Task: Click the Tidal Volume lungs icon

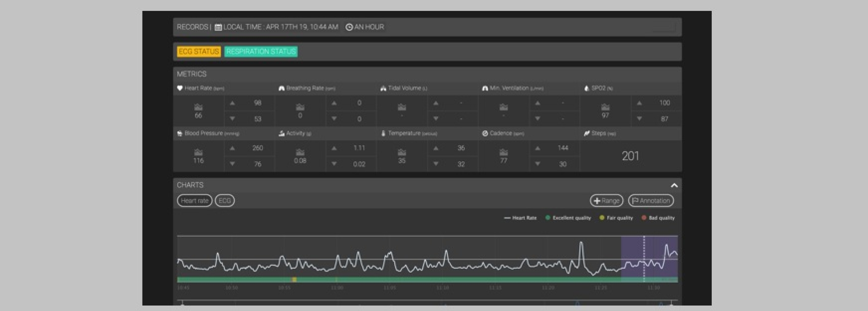Action: 383,88
